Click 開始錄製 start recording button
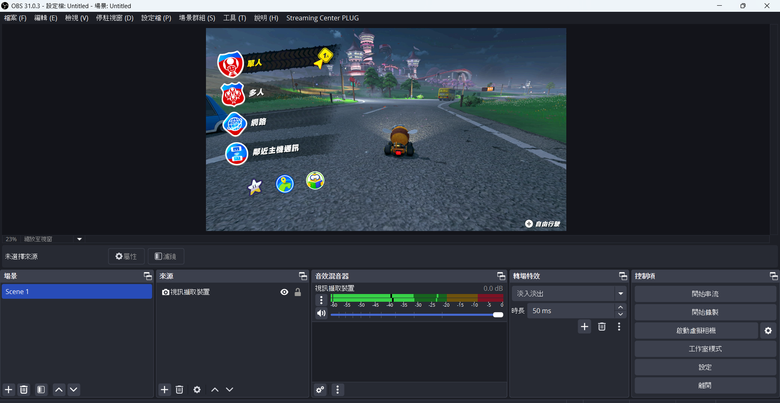 (705, 312)
